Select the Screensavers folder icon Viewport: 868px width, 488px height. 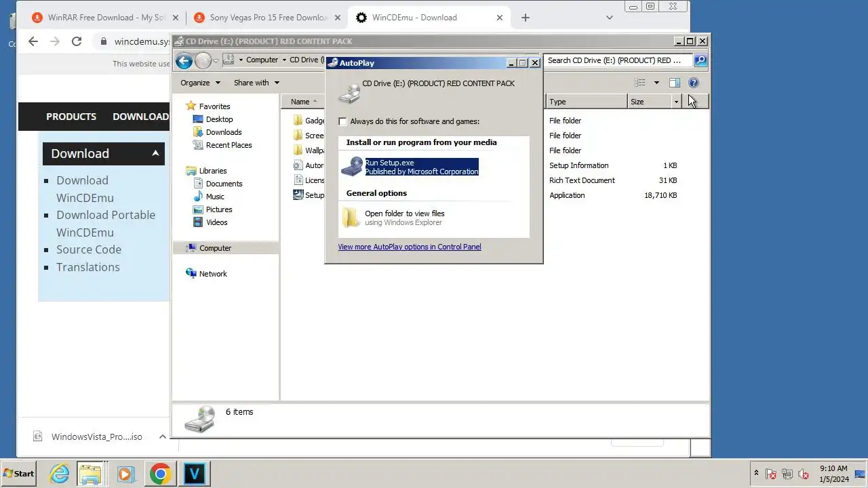[x=298, y=136]
